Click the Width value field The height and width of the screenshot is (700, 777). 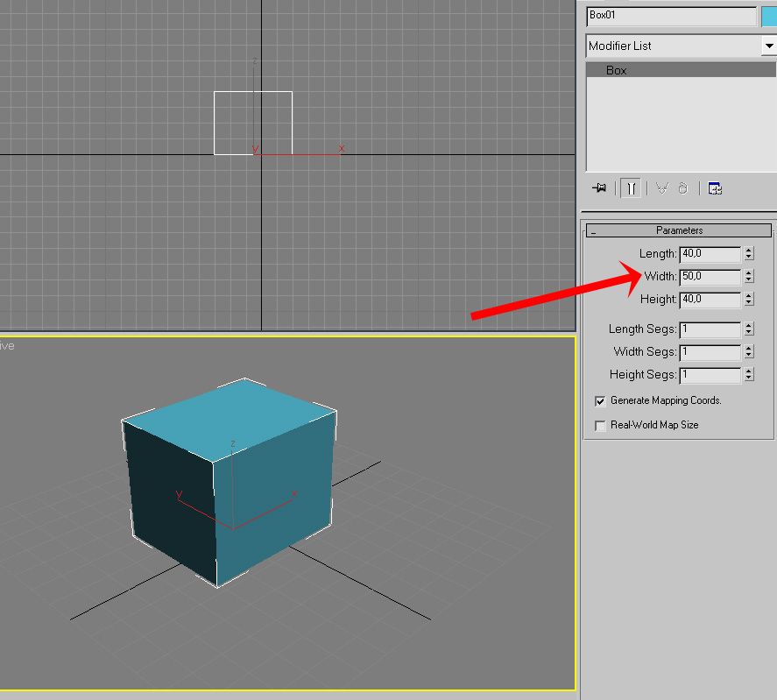tap(710, 277)
